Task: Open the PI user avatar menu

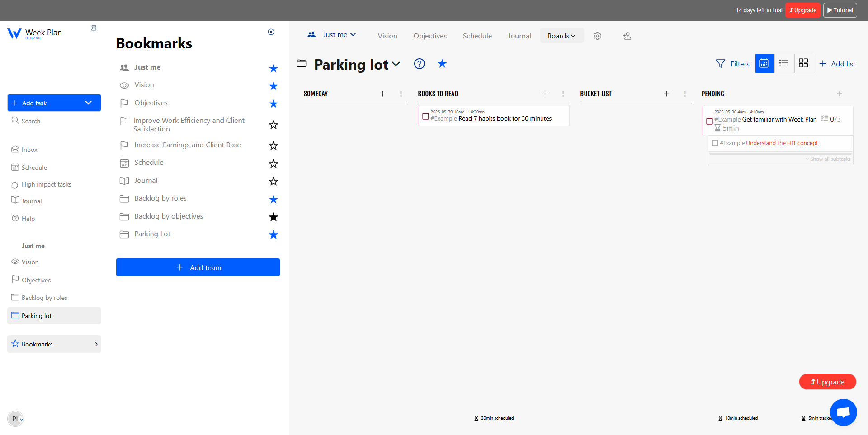Action: pyautogui.click(x=16, y=419)
